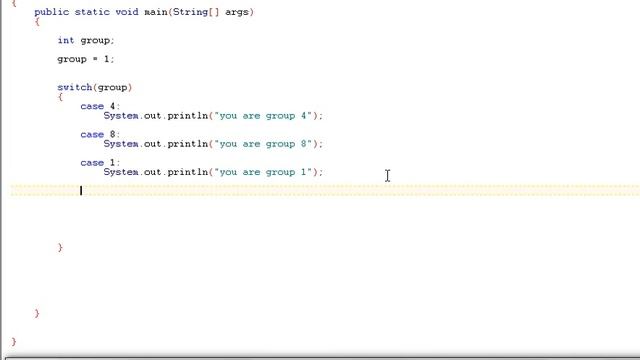Click the println line for group 4

point(213,116)
